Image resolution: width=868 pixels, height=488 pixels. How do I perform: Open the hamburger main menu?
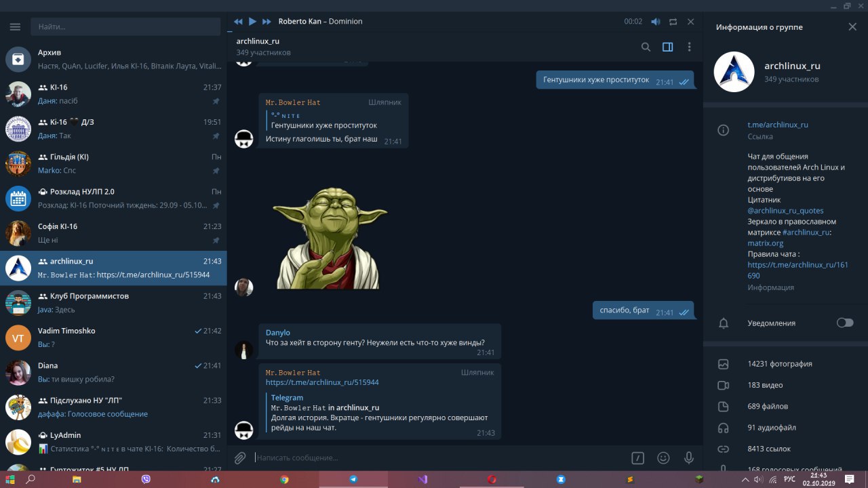click(x=15, y=27)
